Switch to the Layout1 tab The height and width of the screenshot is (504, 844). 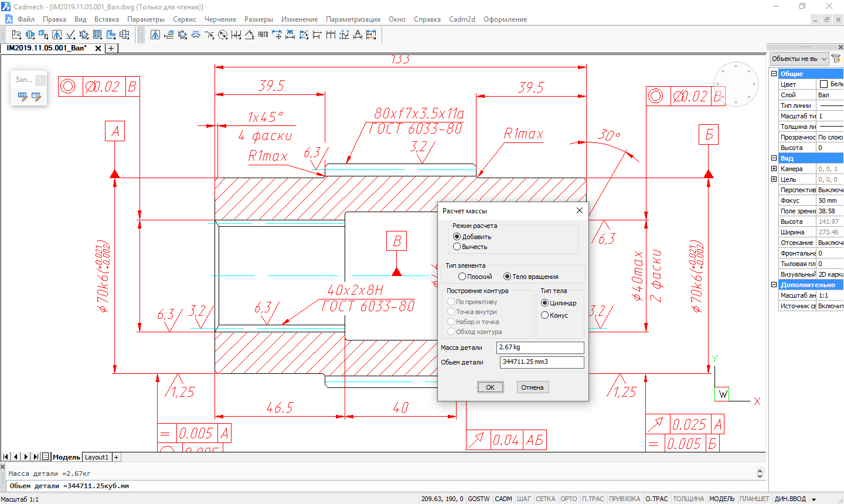tap(97, 457)
